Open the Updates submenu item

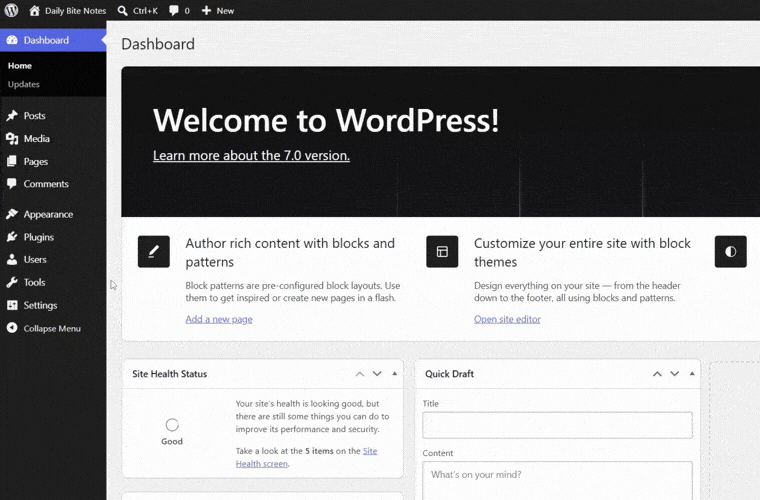tap(24, 84)
